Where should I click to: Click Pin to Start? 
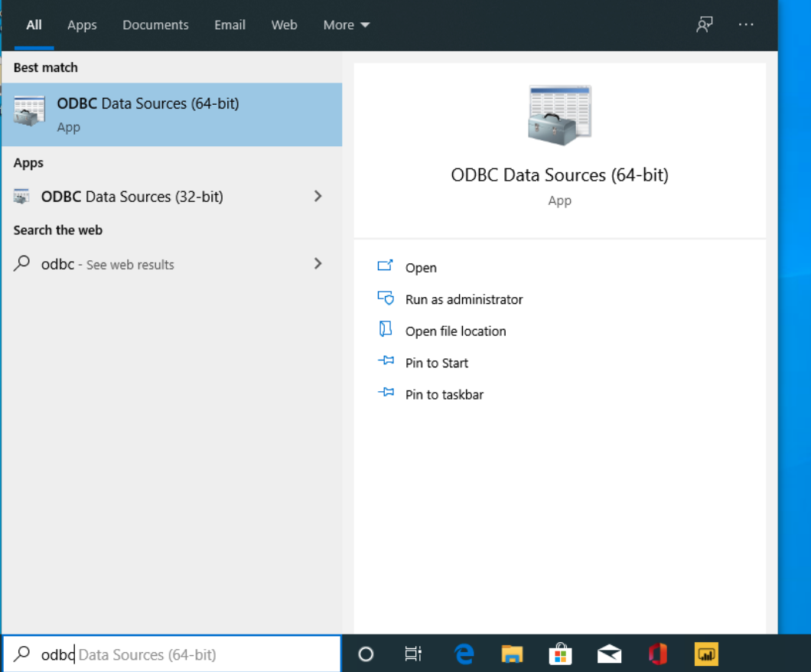pos(437,363)
